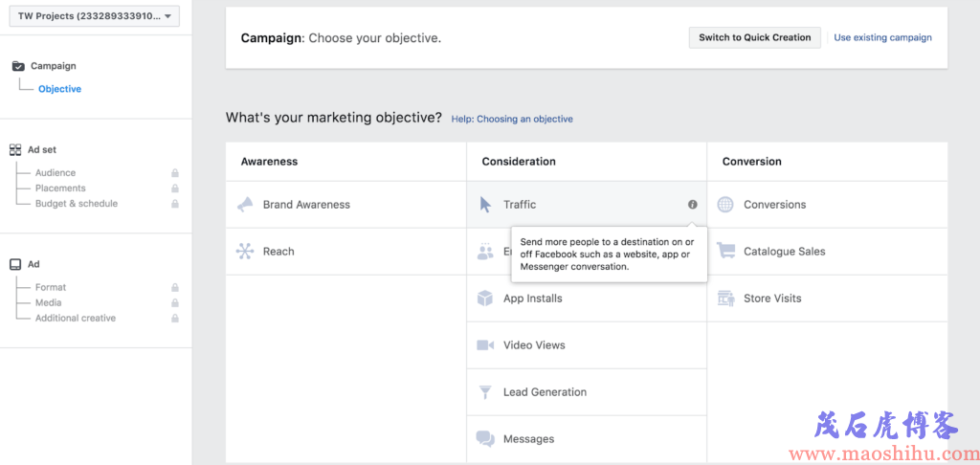
Task: Click the Catalogue Sales cart icon
Action: click(x=725, y=252)
